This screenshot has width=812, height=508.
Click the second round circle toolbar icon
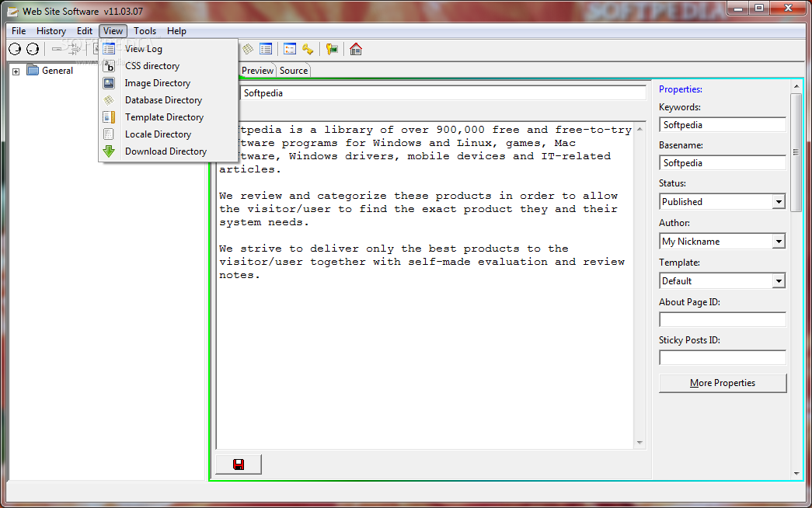point(33,49)
